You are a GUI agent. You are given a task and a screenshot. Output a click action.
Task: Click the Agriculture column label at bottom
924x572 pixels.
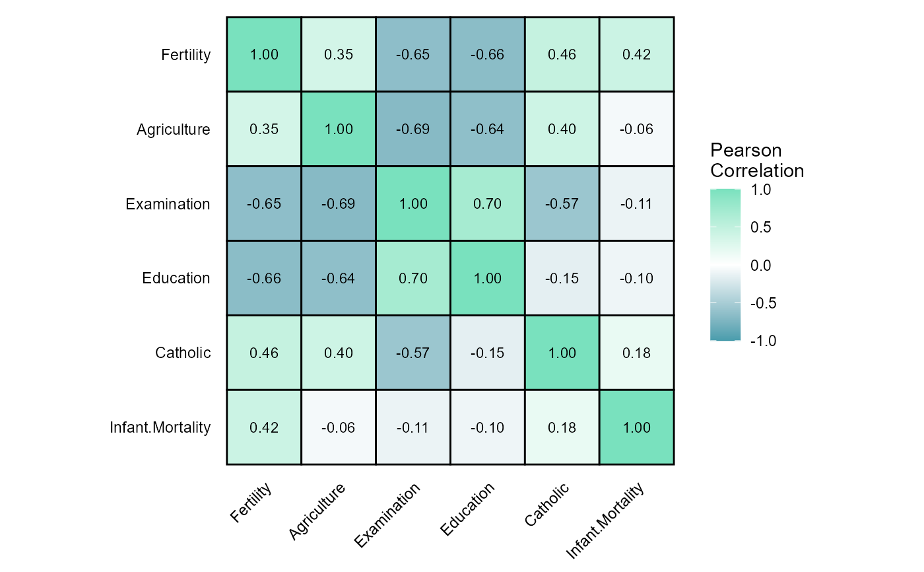pos(318,511)
